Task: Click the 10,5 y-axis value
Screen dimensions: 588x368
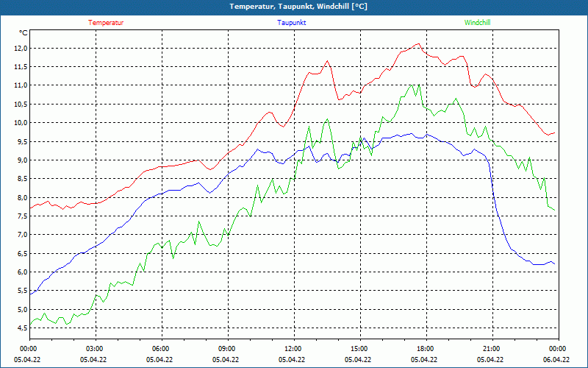Action: [21, 104]
